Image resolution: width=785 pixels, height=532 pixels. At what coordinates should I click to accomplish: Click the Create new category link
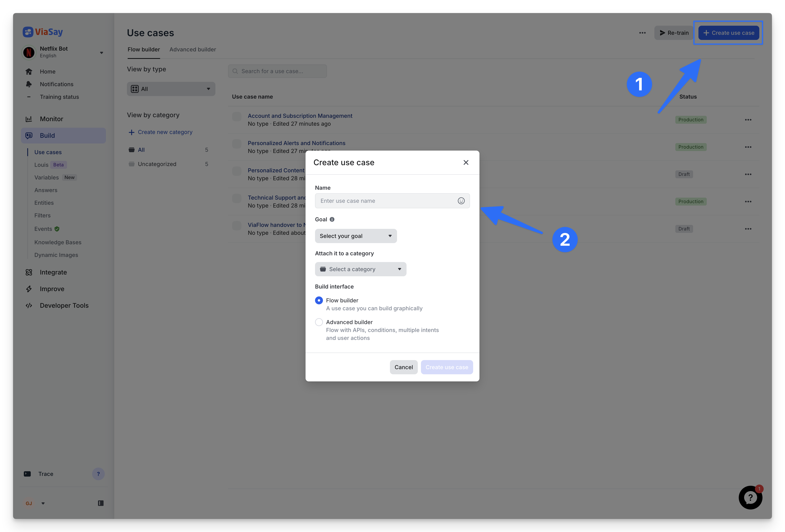[165, 132]
